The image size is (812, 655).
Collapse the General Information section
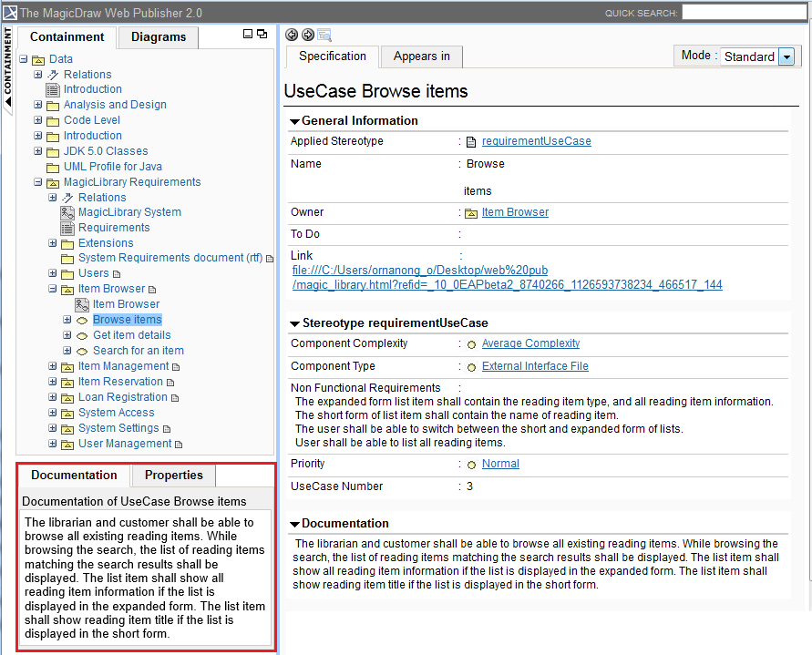tap(294, 121)
